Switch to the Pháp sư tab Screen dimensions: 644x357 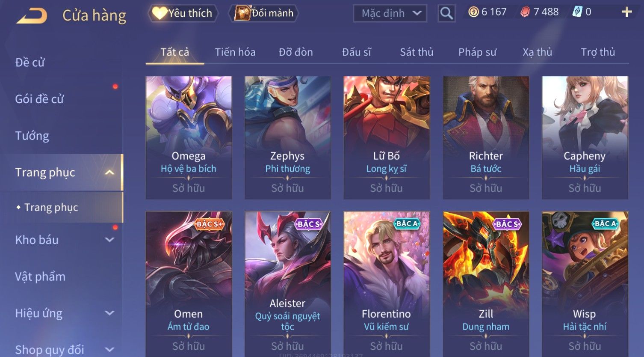(x=477, y=52)
